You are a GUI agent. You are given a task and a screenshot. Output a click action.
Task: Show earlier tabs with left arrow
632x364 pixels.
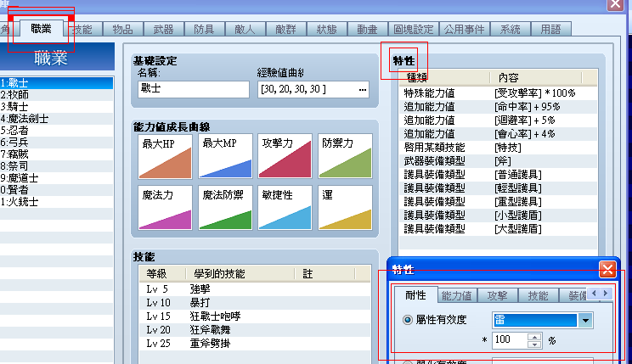(x=594, y=294)
